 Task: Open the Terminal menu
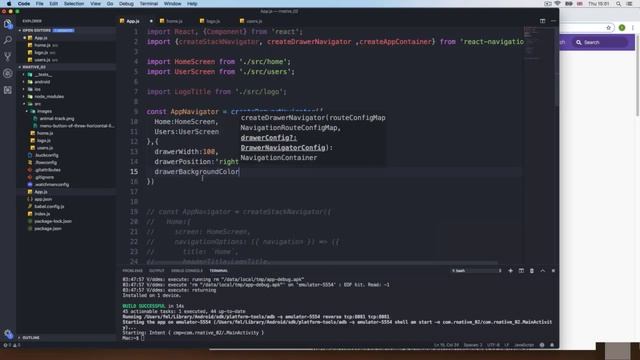pos(149,4)
